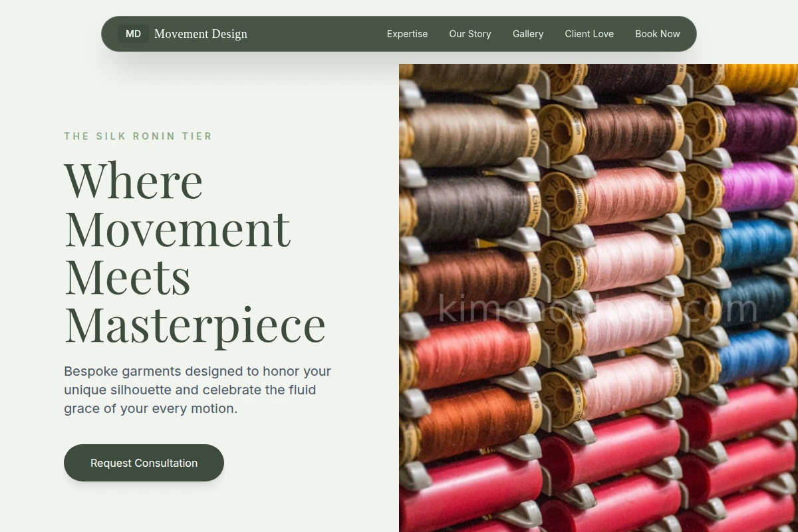The width and height of the screenshot is (798, 532).
Task: Click the Request Consultation button
Action: click(x=144, y=463)
